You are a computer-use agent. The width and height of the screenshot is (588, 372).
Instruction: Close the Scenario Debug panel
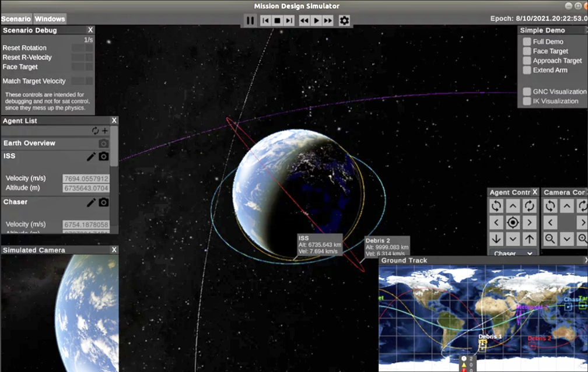[90, 30]
